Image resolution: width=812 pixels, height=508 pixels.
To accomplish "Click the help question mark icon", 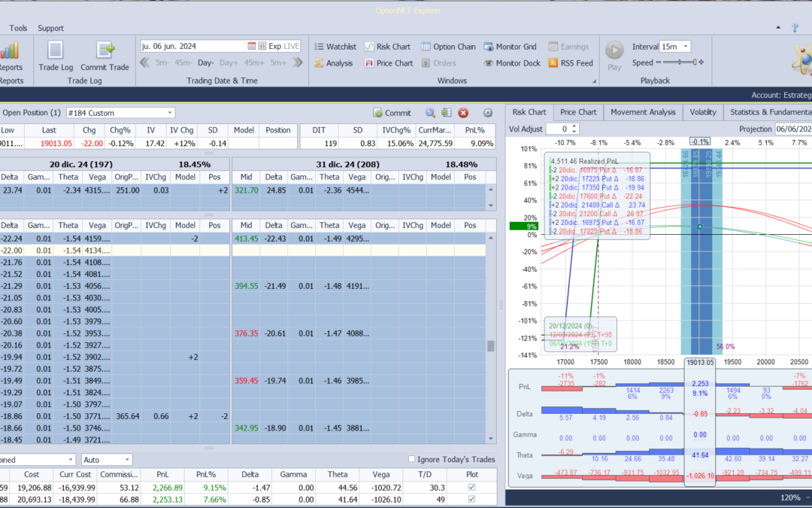I will click(795, 28).
